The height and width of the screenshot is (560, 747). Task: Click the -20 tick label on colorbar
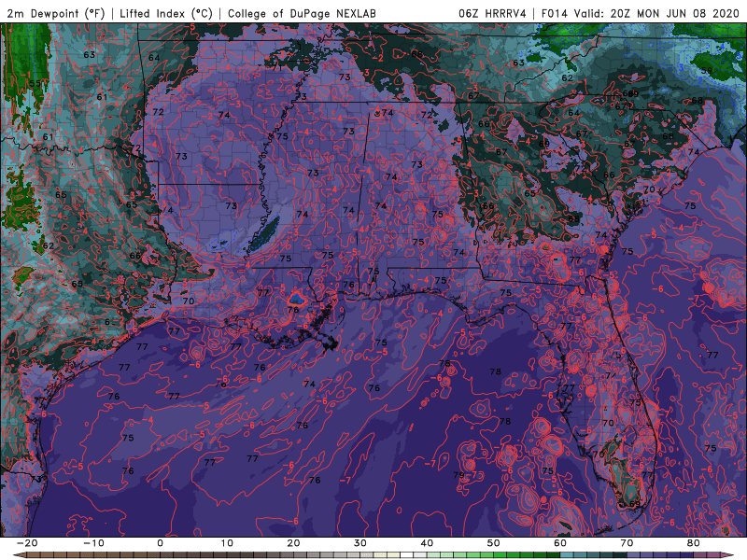pyautogui.click(x=27, y=543)
